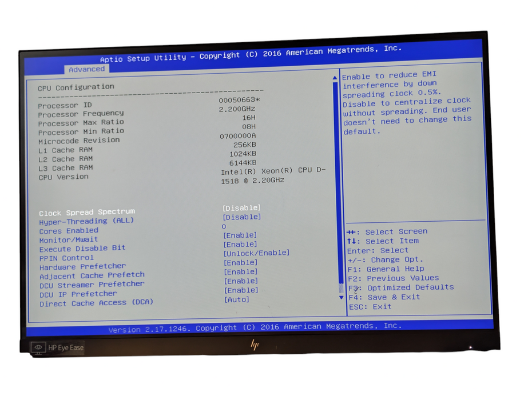The image size is (532, 400).
Task: Click Processor Frequency value 2.200GHz
Action: (x=237, y=109)
